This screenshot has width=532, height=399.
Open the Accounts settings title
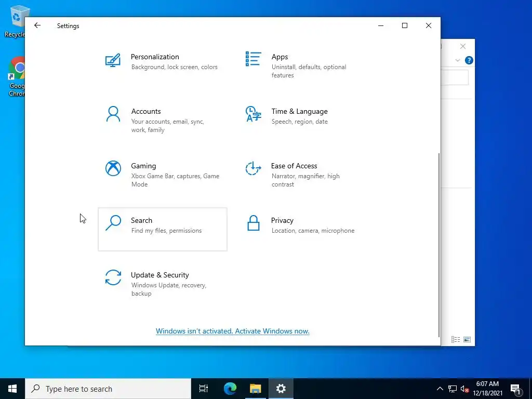tap(146, 111)
